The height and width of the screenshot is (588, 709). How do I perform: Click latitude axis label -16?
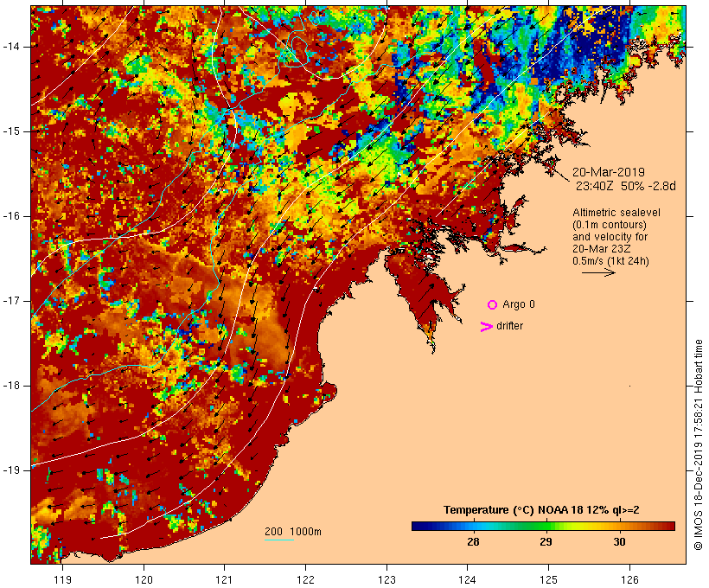(x=11, y=216)
